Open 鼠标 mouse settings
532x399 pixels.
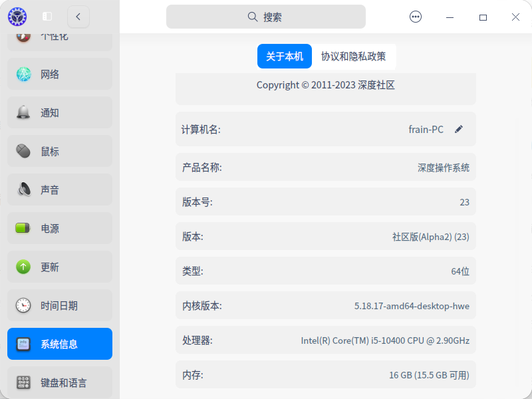pos(60,151)
